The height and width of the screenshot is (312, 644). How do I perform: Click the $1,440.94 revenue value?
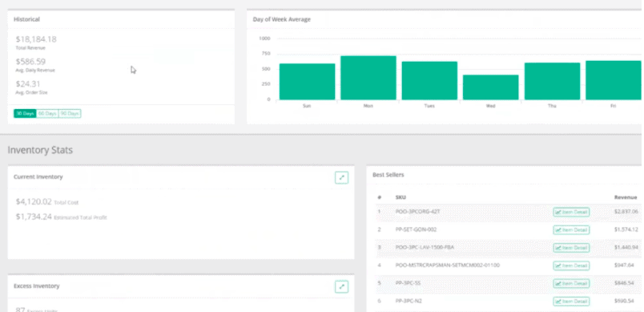[x=626, y=247]
